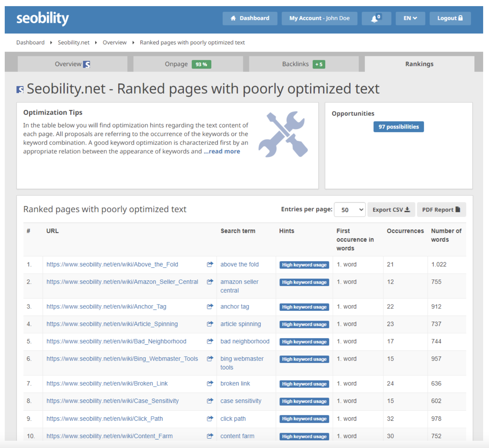Open external link icon for Click_Path URL
489x448 pixels.
point(210,418)
